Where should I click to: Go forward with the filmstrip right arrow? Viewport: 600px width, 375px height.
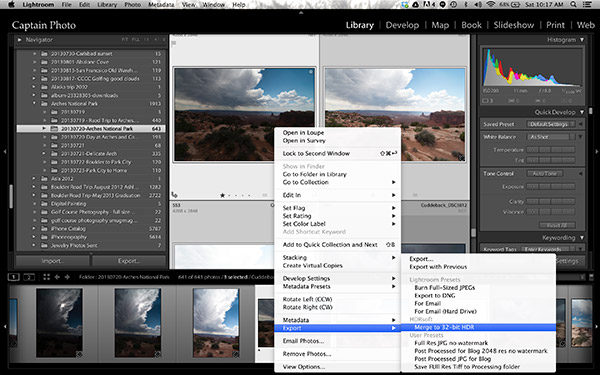[x=67, y=277]
